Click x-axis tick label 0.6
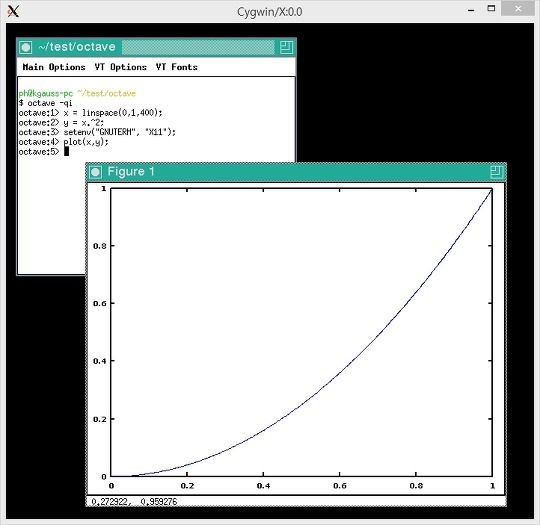Screen dimensions: 540x525 pyautogui.click(x=340, y=486)
